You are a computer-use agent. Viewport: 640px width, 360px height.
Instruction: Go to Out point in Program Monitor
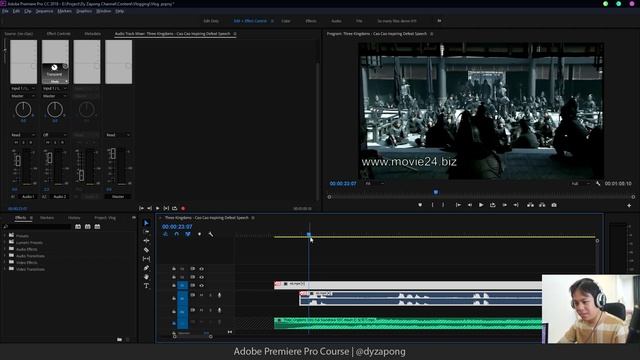(516, 205)
